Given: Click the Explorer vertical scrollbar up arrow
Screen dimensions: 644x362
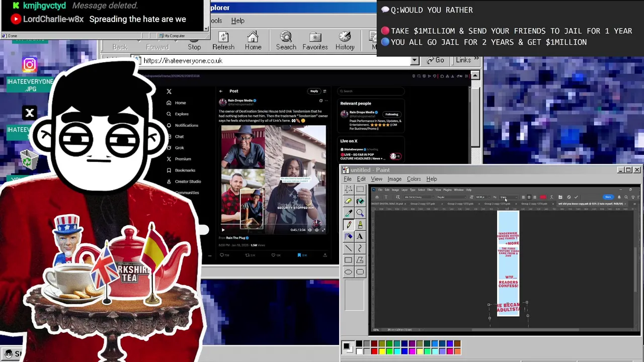Looking at the screenshot, I should (475, 75).
